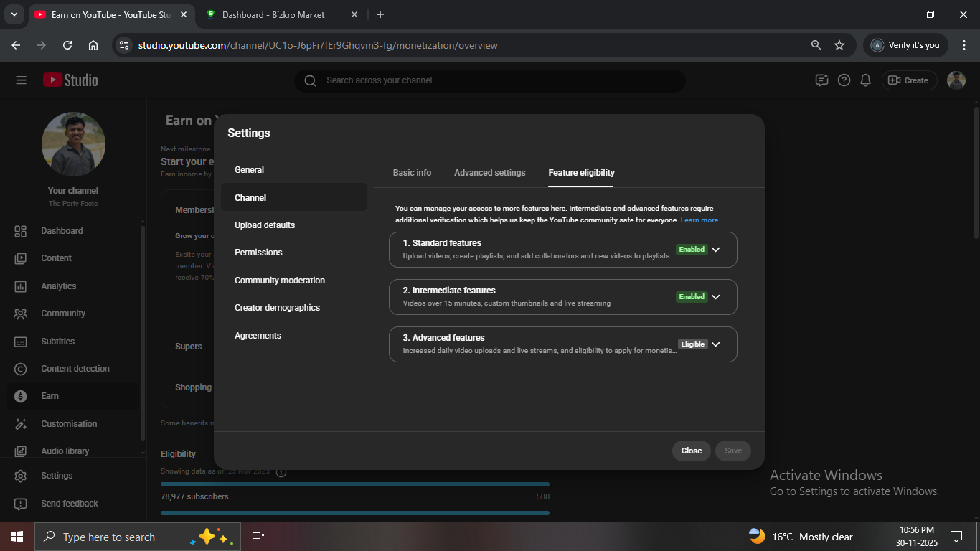Open the YouTube Studio hamburger menu
980x551 pixels.
[x=21, y=80]
